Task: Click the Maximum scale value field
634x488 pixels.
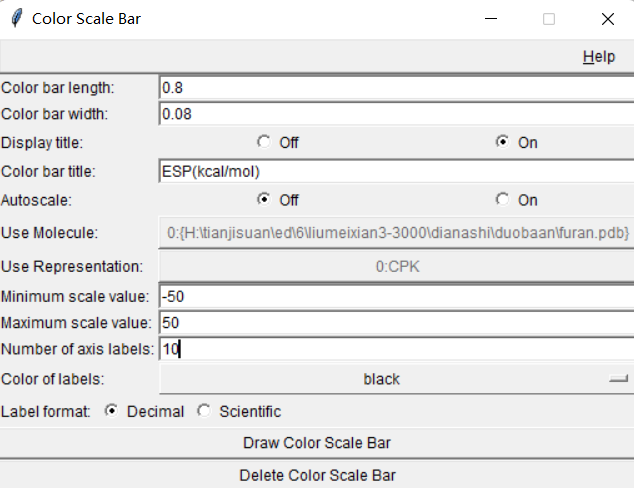Action: point(395,323)
